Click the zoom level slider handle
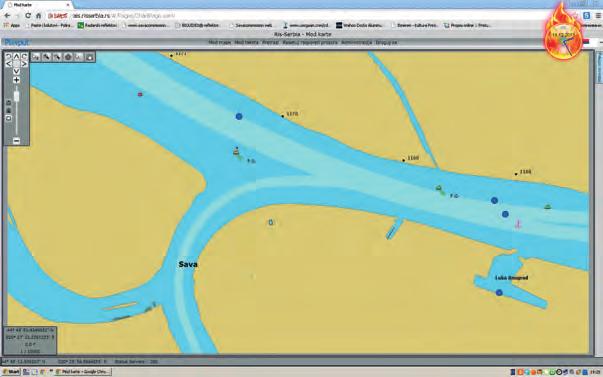This screenshot has height=377, width=603. pos(17,97)
